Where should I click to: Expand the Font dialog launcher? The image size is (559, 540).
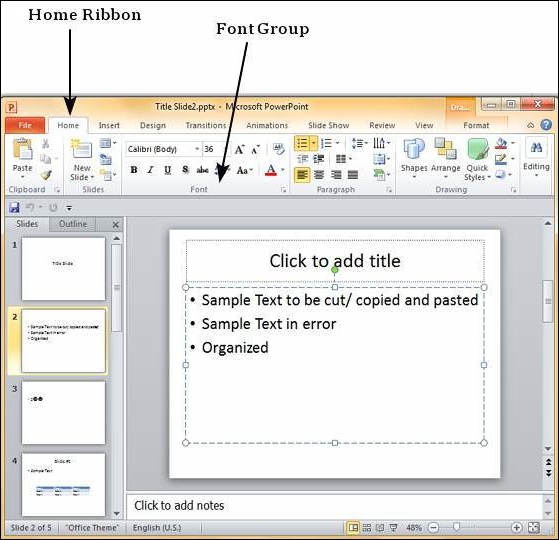(x=283, y=190)
